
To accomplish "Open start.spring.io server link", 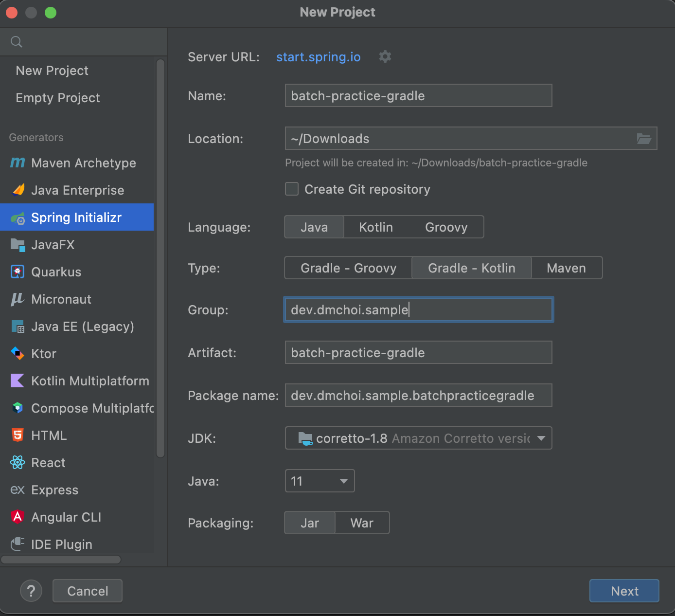I will click(319, 57).
